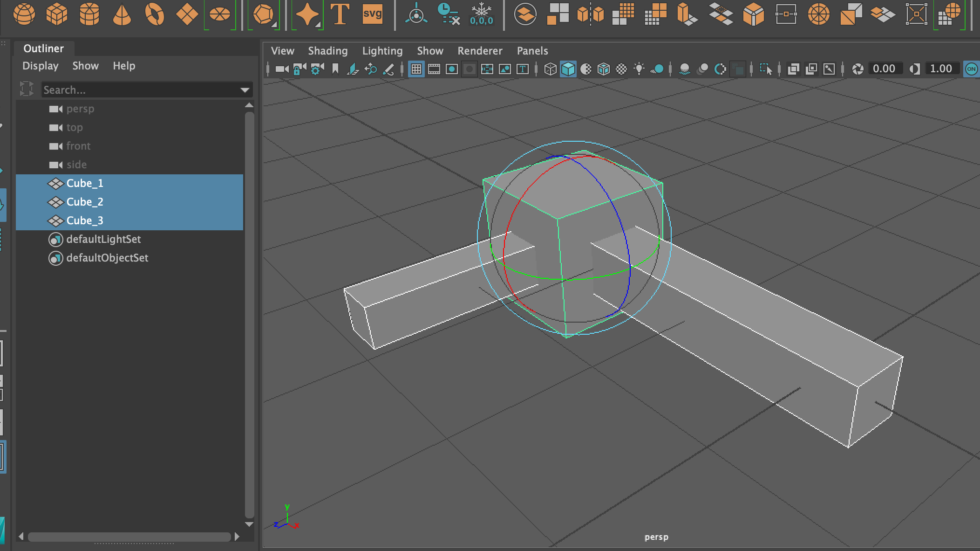Image resolution: width=980 pixels, height=551 pixels.
Task: Adjust the exposure value control
Action: tap(885, 69)
